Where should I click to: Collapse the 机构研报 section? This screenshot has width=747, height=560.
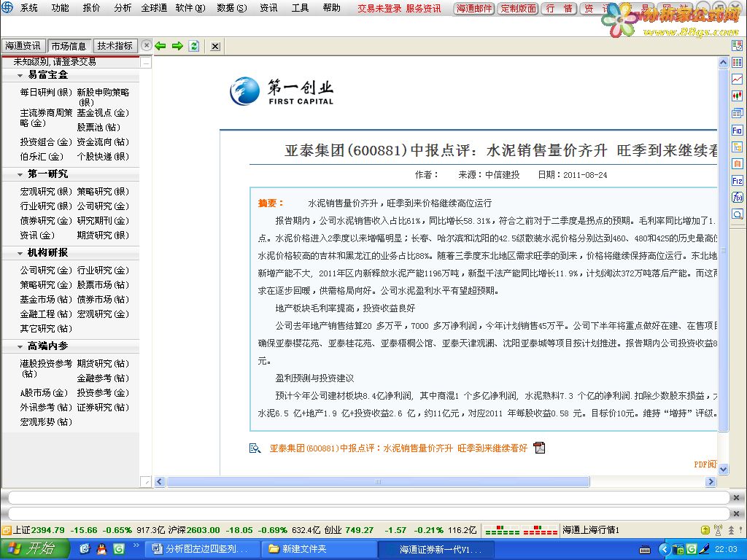tap(20, 253)
